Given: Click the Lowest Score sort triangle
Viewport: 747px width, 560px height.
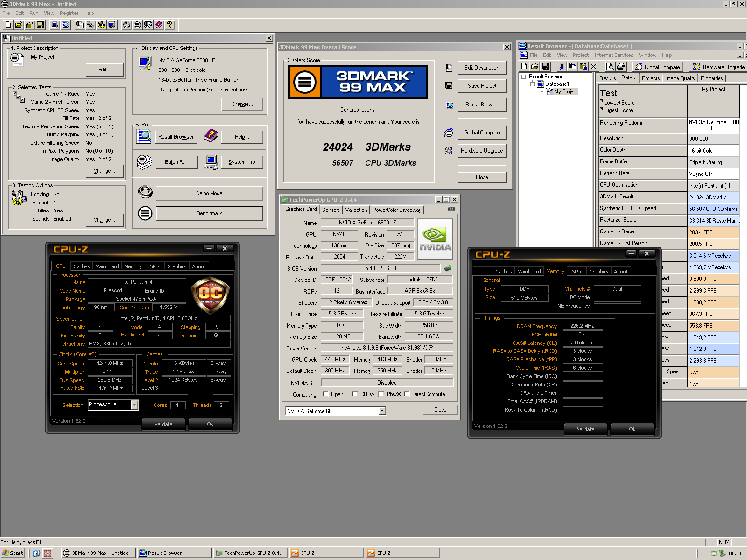Looking at the screenshot, I should 601,101.
